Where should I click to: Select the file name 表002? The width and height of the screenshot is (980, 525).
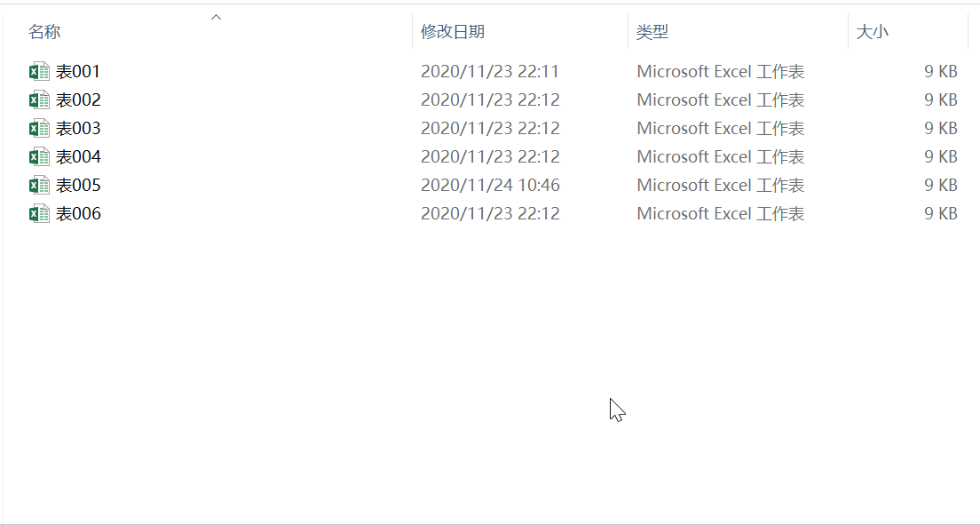click(78, 100)
